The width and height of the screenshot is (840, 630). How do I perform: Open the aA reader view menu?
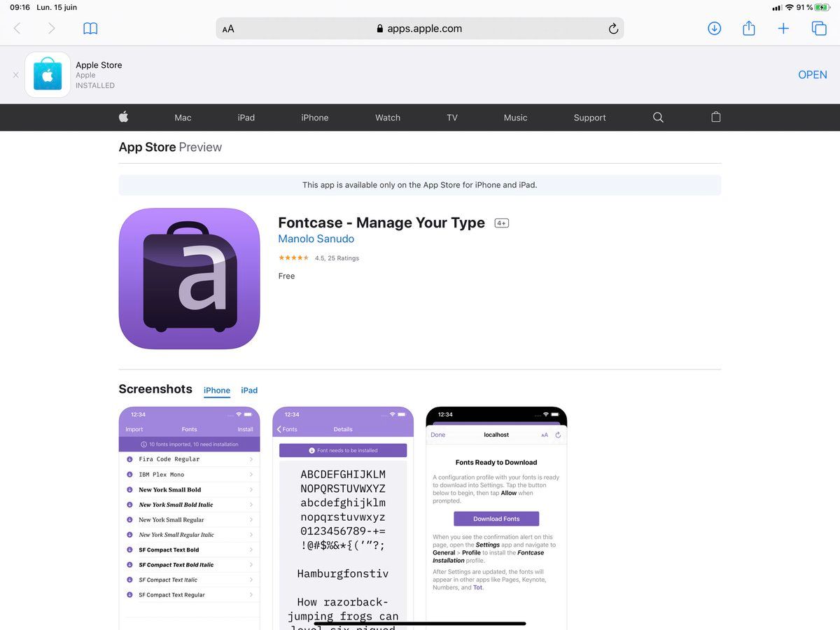pos(228,29)
